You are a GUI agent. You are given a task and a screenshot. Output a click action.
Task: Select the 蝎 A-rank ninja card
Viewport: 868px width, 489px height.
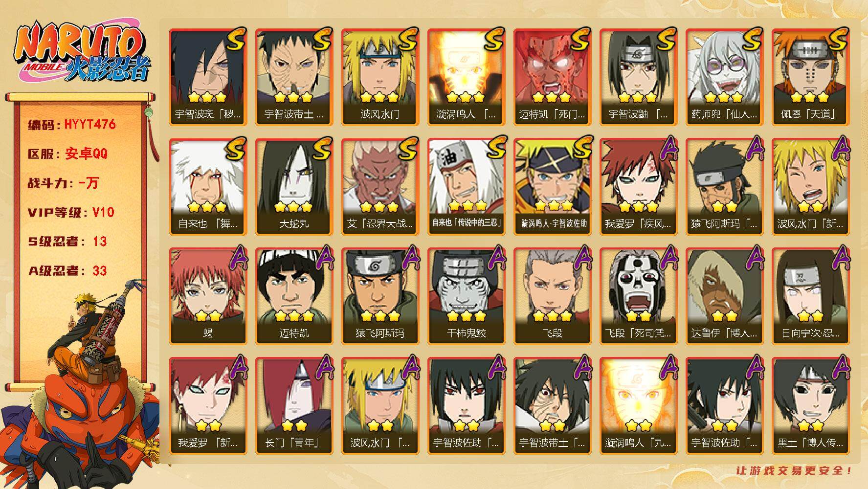click(208, 296)
